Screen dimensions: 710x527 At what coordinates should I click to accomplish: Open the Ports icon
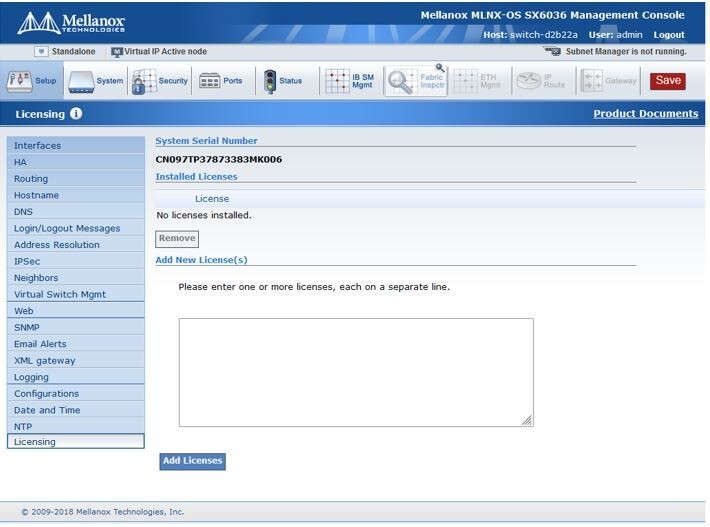(209, 81)
